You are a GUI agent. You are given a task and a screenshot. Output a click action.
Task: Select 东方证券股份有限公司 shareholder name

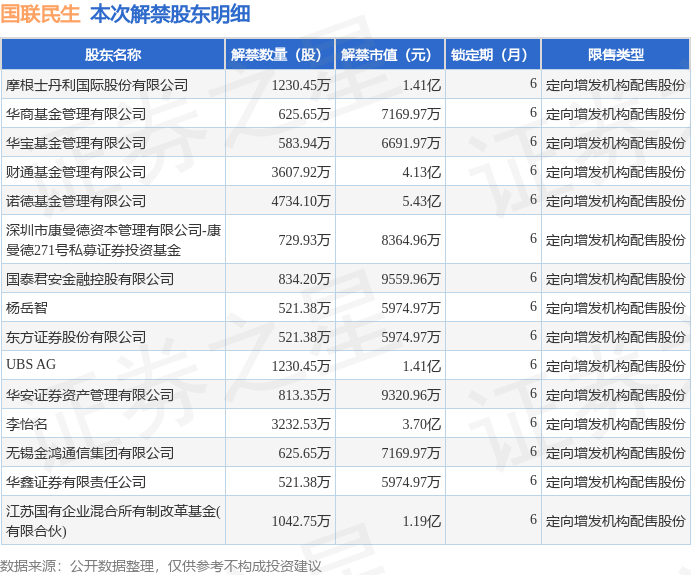pos(76,337)
